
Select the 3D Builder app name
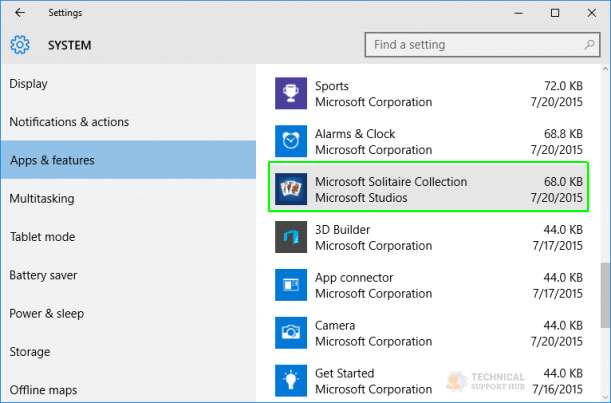pyautogui.click(x=342, y=230)
